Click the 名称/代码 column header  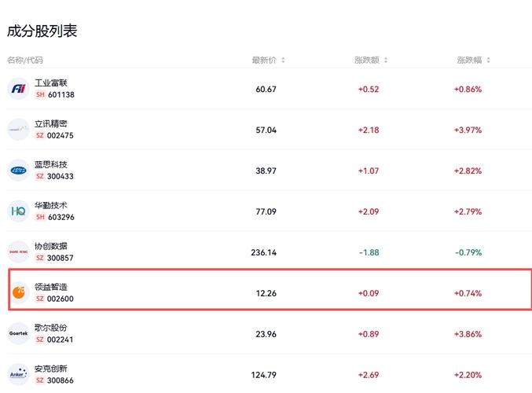tap(25, 60)
